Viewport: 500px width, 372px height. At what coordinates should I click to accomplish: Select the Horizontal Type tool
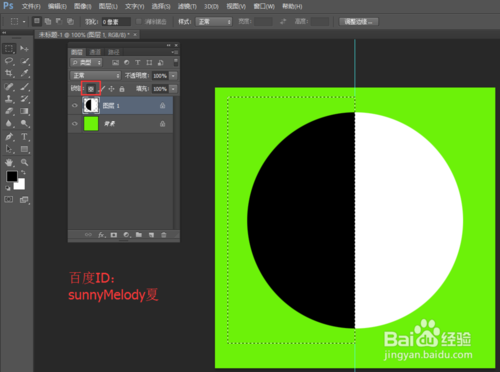(24, 137)
